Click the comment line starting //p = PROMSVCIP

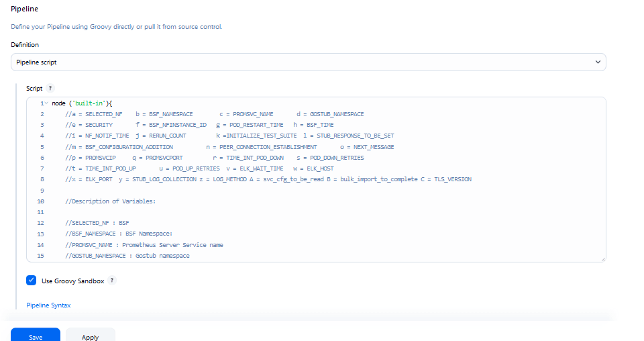tap(214, 158)
